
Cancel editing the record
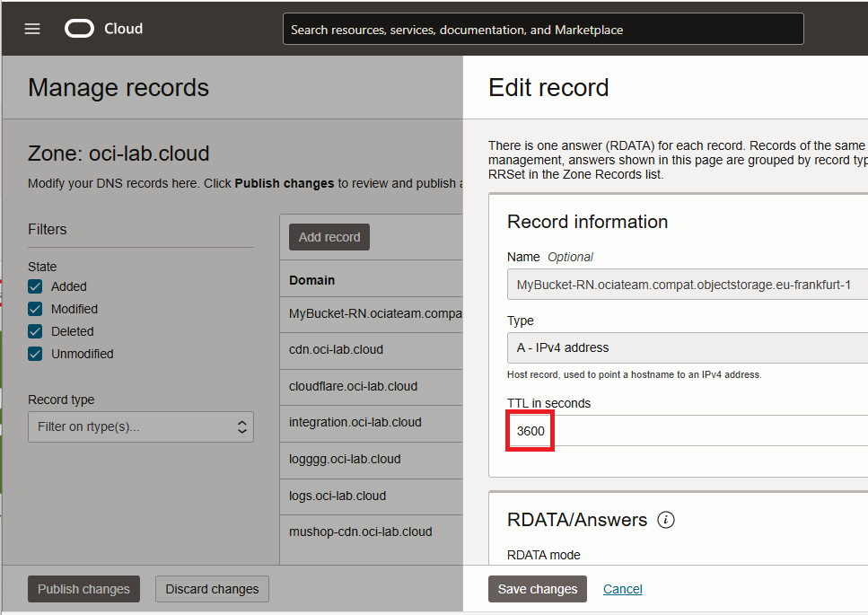pyautogui.click(x=622, y=589)
